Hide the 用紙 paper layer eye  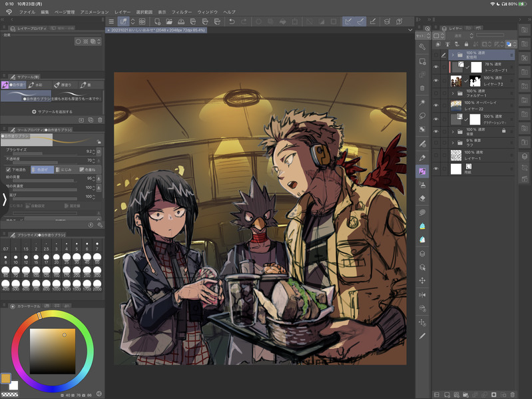tap(436, 169)
